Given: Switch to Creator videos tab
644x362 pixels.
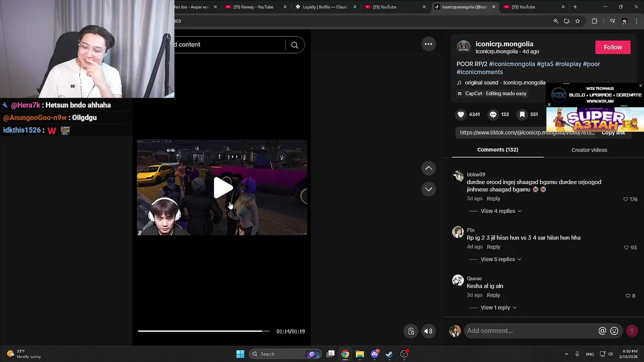Looking at the screenshot, I should 589,150.
